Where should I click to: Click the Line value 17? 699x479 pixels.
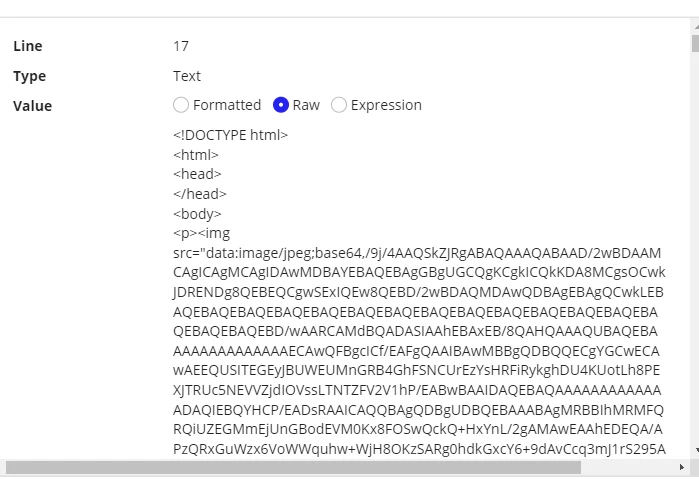tap(181, 46)
